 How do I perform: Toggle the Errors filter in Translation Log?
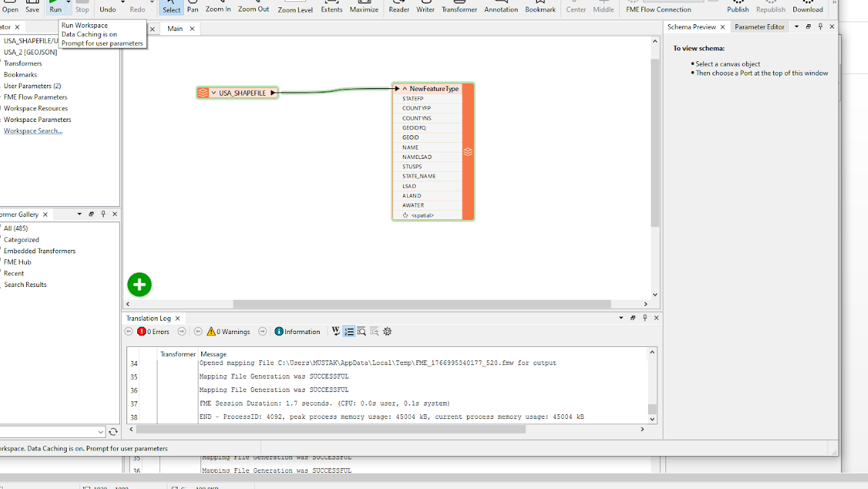point(153,331)
